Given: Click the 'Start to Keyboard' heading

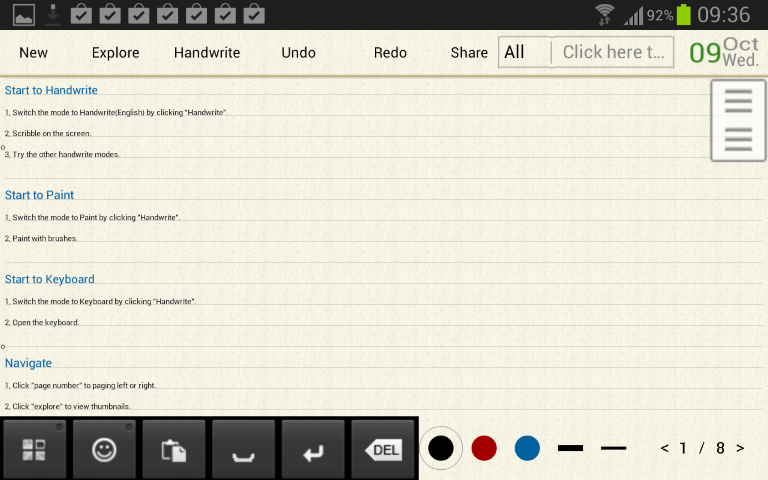Looking at the screenshot, I should tap(49, 279).
